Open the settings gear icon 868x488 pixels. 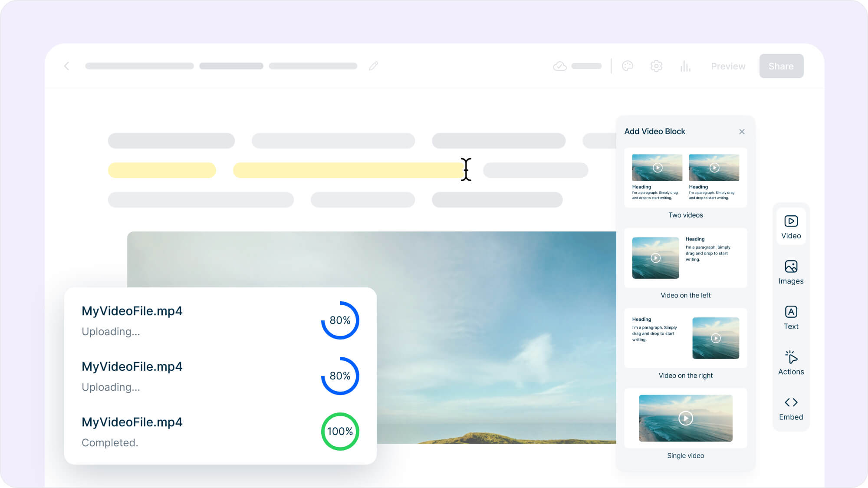[656, 66]
